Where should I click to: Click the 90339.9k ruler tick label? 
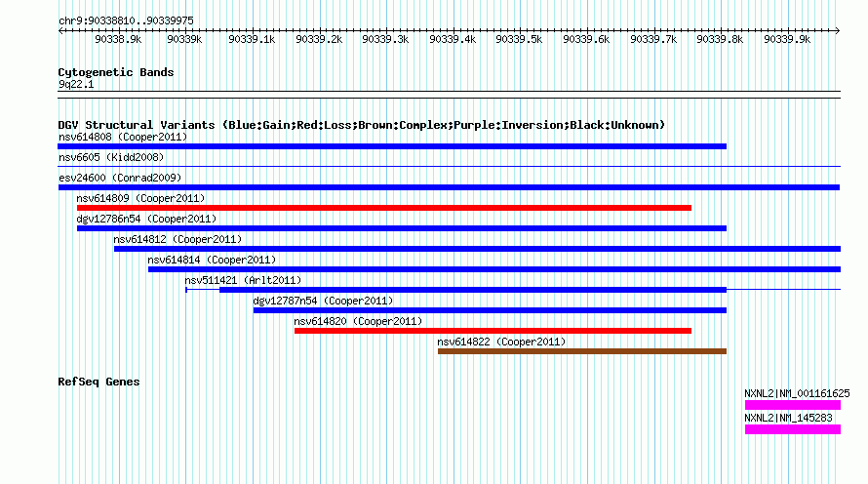(x=787, y=39)
